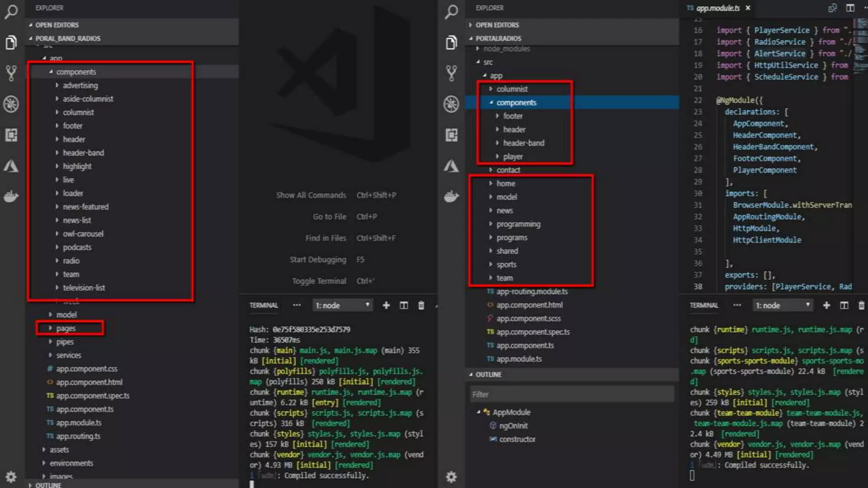Open app-routing.module.ts in the right explorer

(x=531, y=291)
